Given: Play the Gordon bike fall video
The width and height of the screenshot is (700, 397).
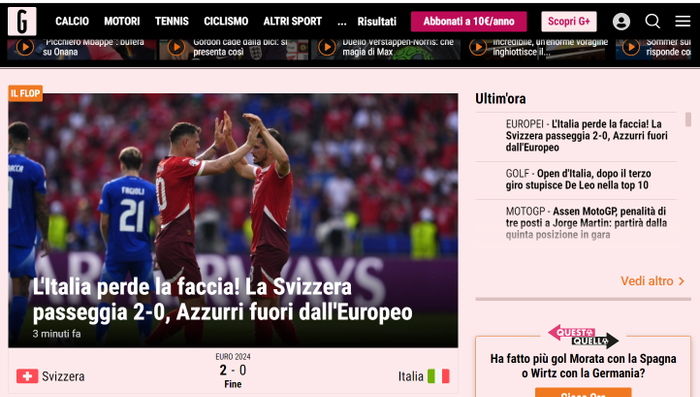Looking at the screenshot, I should 176,47.
